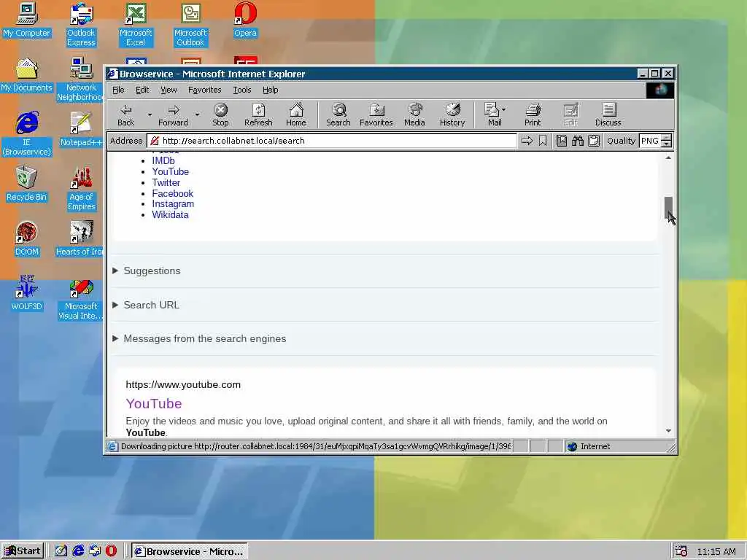Click the clipboard icon in the address bar

(x=594, y=141)
